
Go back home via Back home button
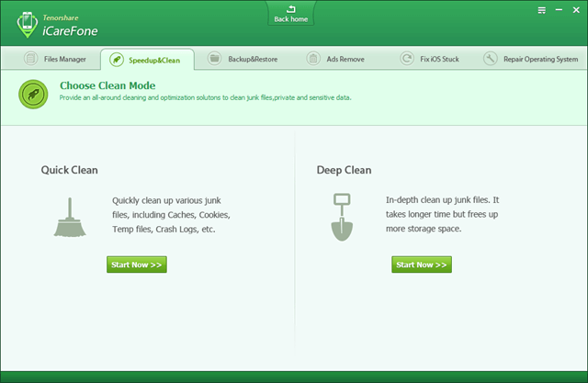point(290,14)
